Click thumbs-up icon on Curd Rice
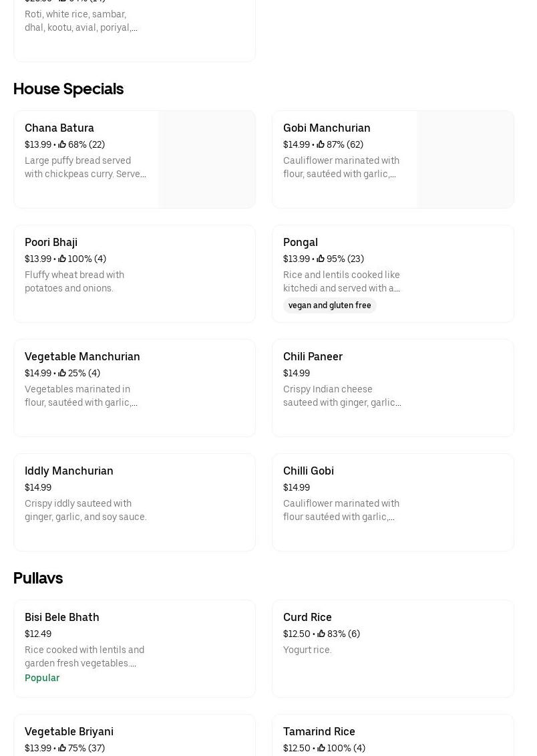This screenshot has height=756, width=537. [321, 634]
